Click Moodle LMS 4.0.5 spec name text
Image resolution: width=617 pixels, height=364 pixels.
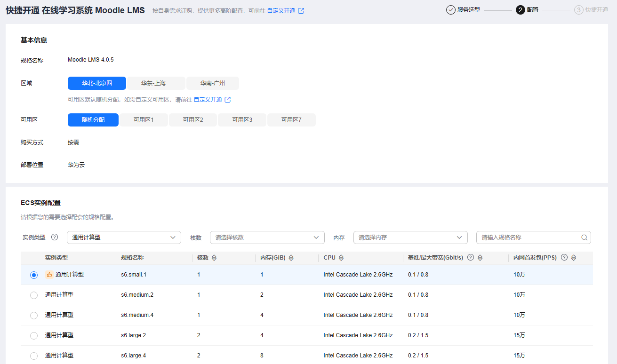pyautogui.click(x=91, y=60)
